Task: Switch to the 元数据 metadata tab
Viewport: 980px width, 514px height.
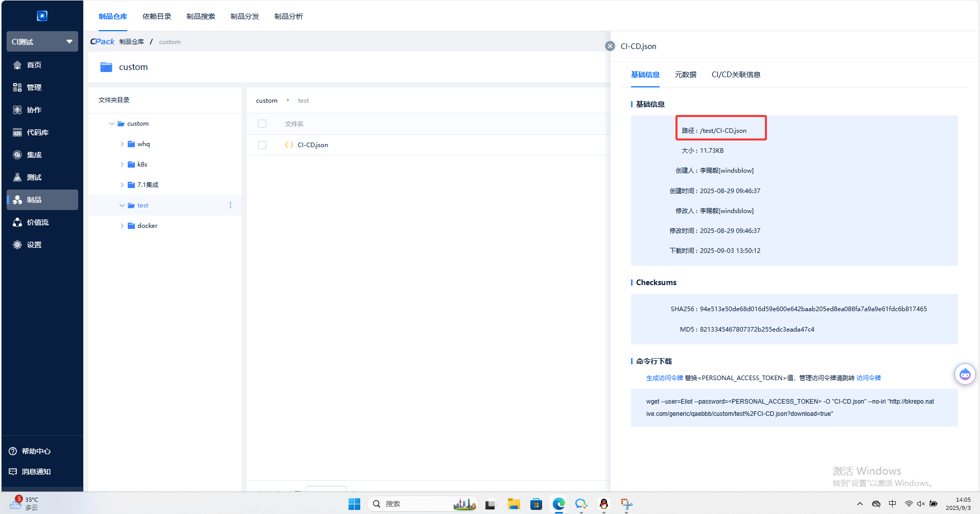Action: click(x=685, y=75)
